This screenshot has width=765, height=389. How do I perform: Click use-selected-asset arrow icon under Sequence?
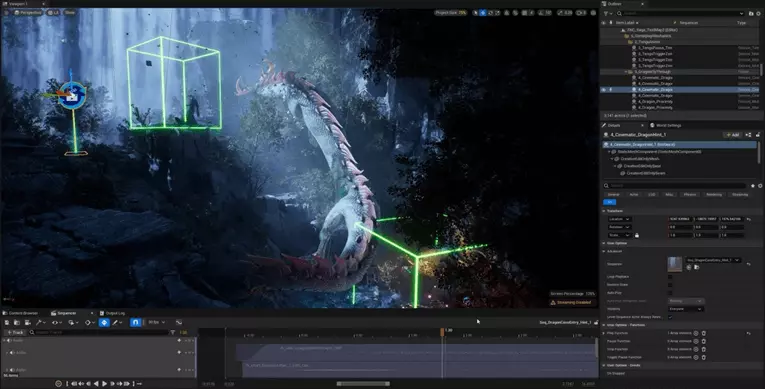pyautogui.click(x=689, y=267)
